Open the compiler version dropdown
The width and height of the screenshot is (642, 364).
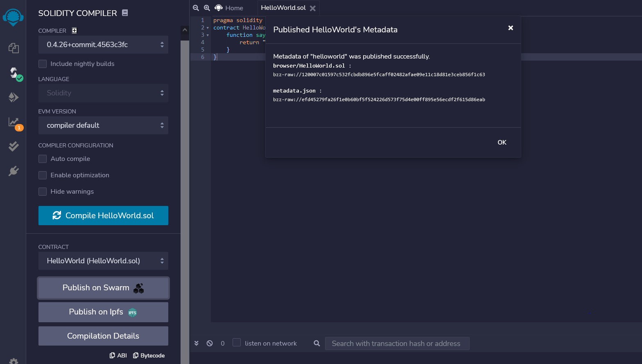103,45
